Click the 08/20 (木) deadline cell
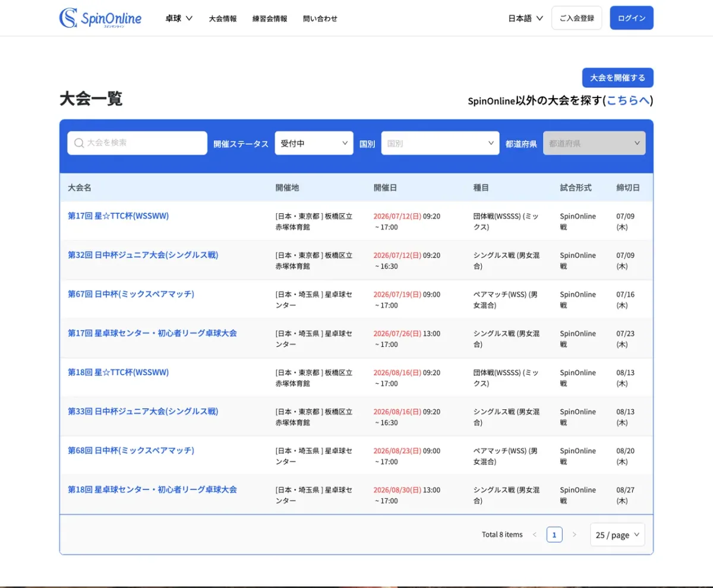 click(626, 456)
